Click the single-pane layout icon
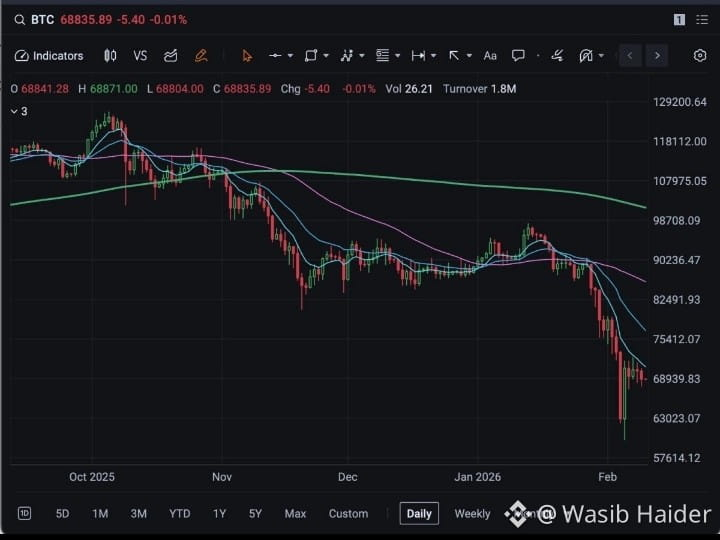Image resolution: width=720 pixels, height=540 pixels. pos(680,20)
